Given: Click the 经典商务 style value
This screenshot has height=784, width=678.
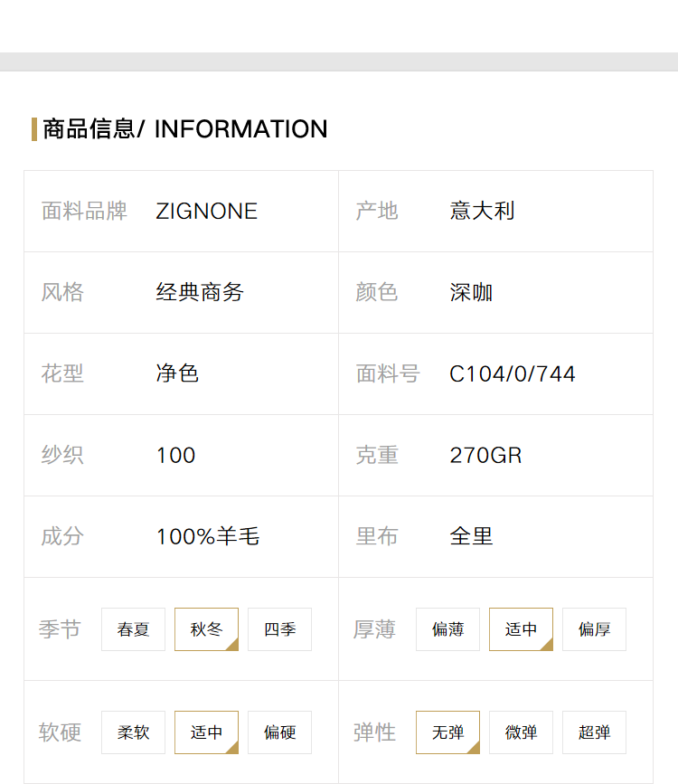Looking at the screenshot, I should click(x=200, y=292).
